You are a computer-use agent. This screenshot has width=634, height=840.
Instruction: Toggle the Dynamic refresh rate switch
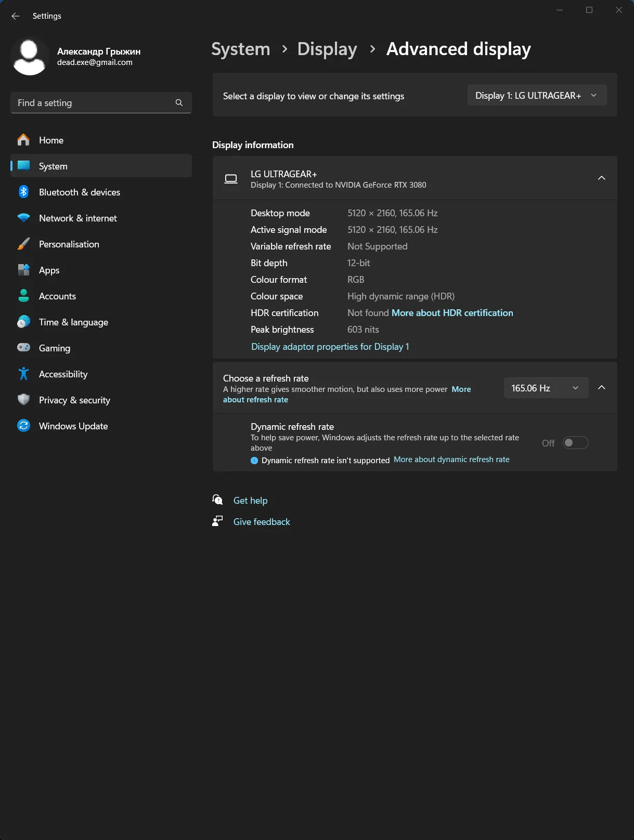(x=575, y=443)
